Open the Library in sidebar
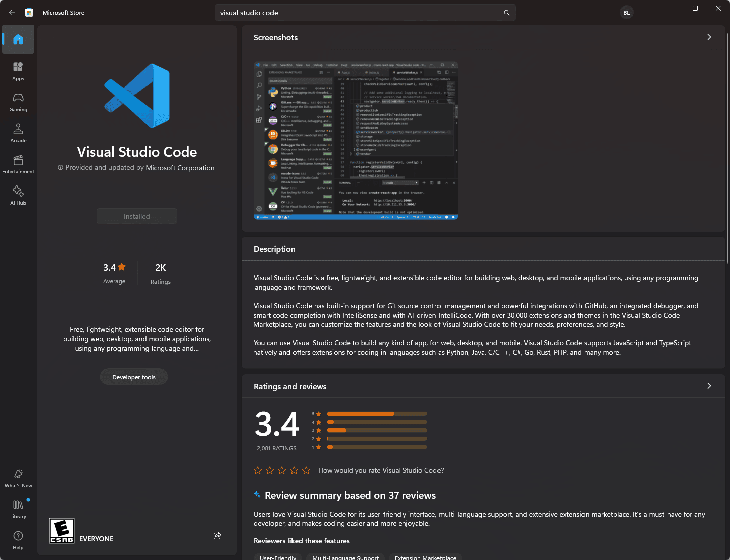Viewport: 730px width, 560px height. point(18,509)
